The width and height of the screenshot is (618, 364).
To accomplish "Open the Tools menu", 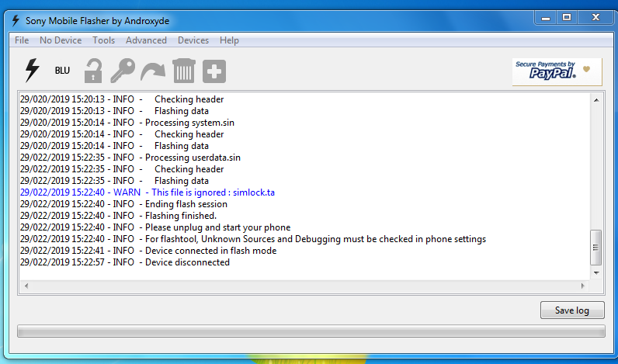I will click(x=104, y=40).
